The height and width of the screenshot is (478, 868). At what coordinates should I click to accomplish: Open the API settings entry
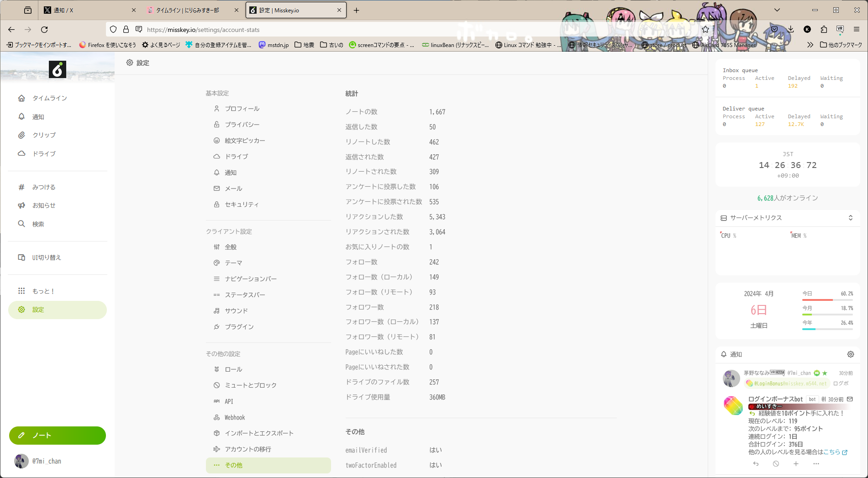(228, 401)
